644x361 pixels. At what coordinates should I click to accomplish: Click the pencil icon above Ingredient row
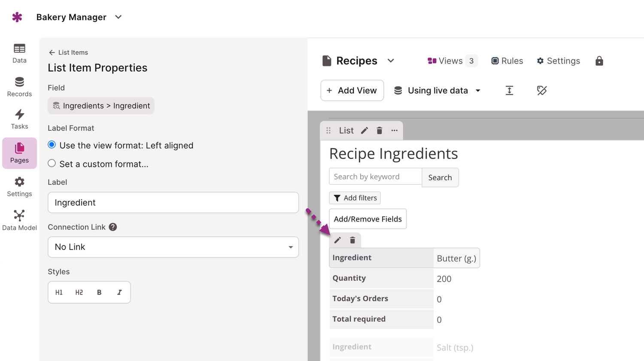(x=337, y=240)
